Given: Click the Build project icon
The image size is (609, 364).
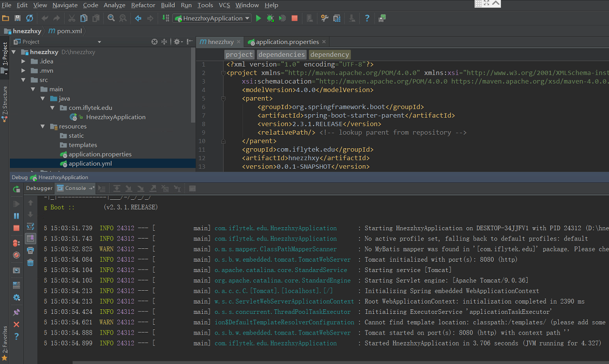Looking at the screenshot, I should [166, 18].
